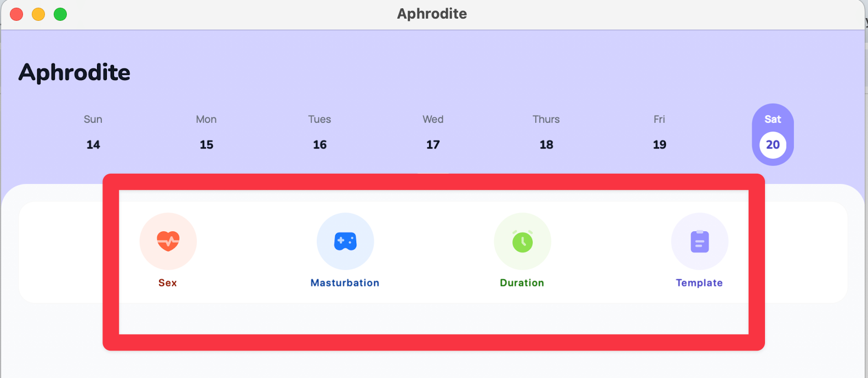Select Sun 14 in the week strip

[93, 133]
